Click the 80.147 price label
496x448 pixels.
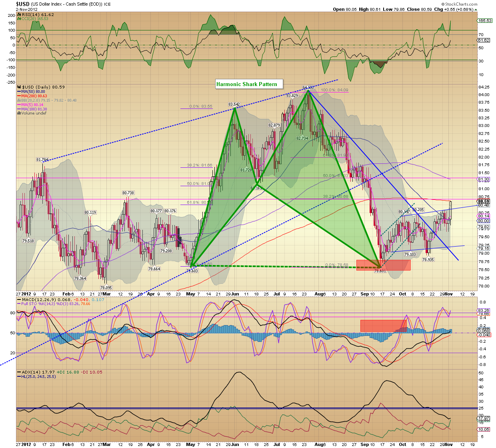tap(404, 212)
